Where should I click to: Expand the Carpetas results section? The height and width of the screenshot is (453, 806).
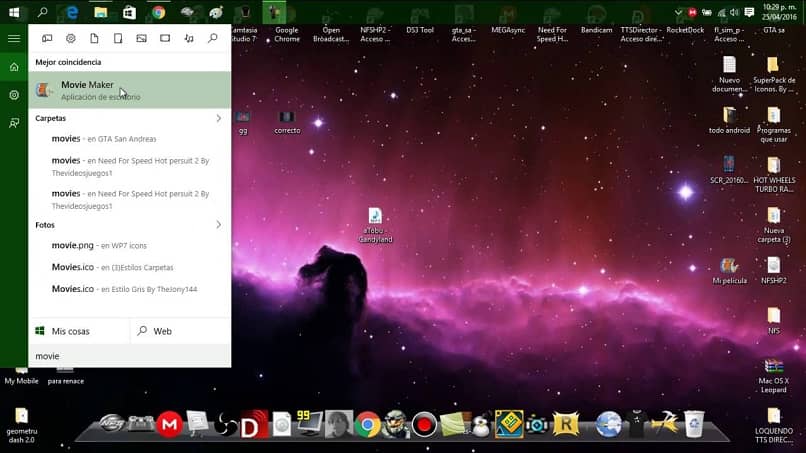tap(218, 118)
